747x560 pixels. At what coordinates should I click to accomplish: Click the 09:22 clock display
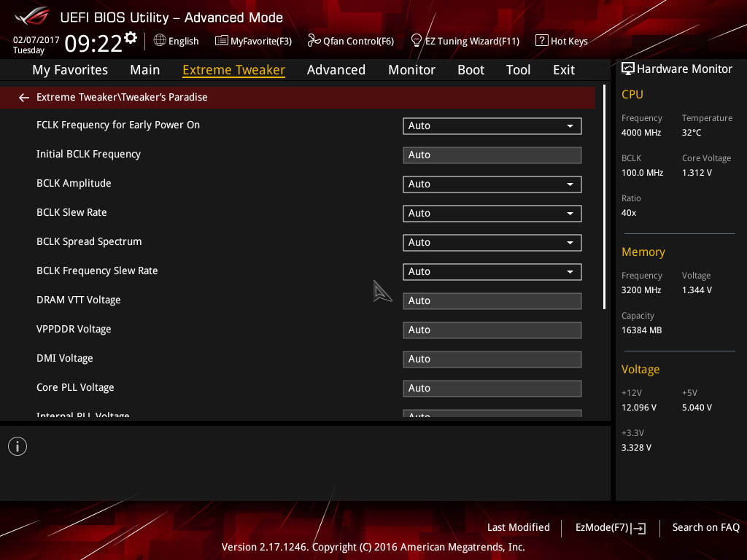(x=93, y=44)
